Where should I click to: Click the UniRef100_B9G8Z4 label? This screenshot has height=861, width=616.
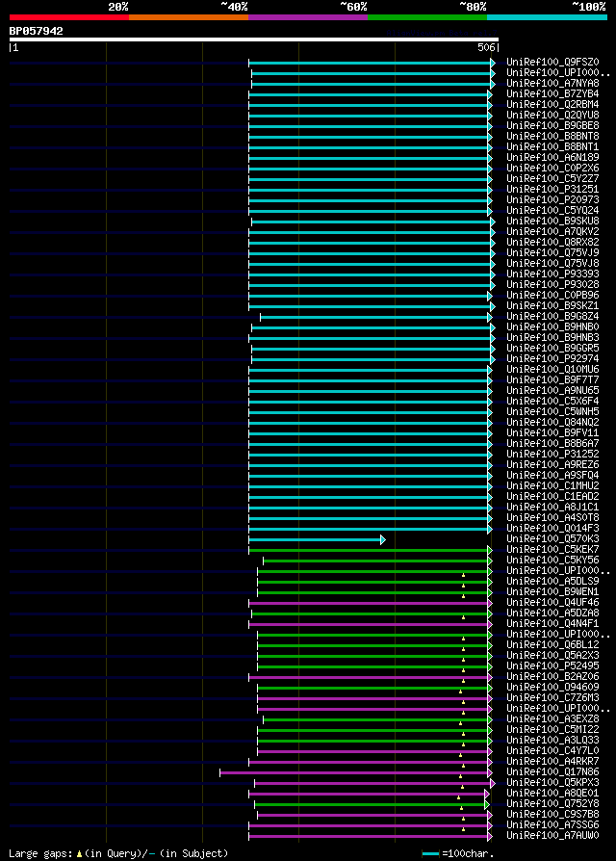tap(552, 316)
